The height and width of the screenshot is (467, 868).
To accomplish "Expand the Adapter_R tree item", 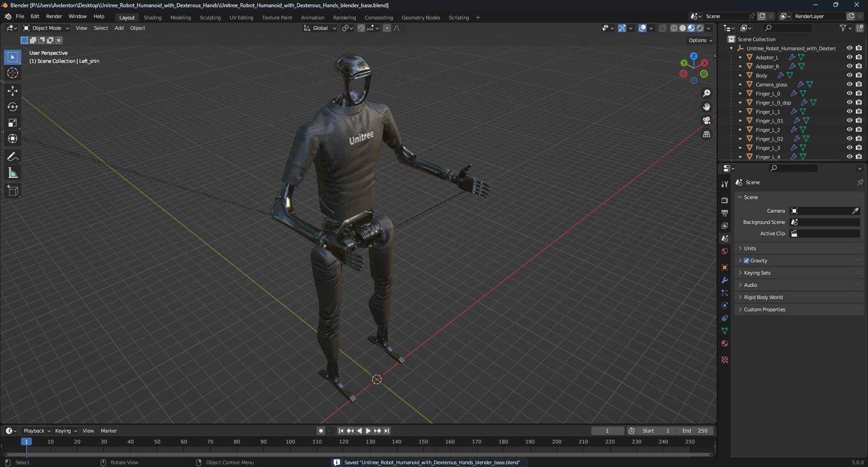I will (x=740, y=66).
